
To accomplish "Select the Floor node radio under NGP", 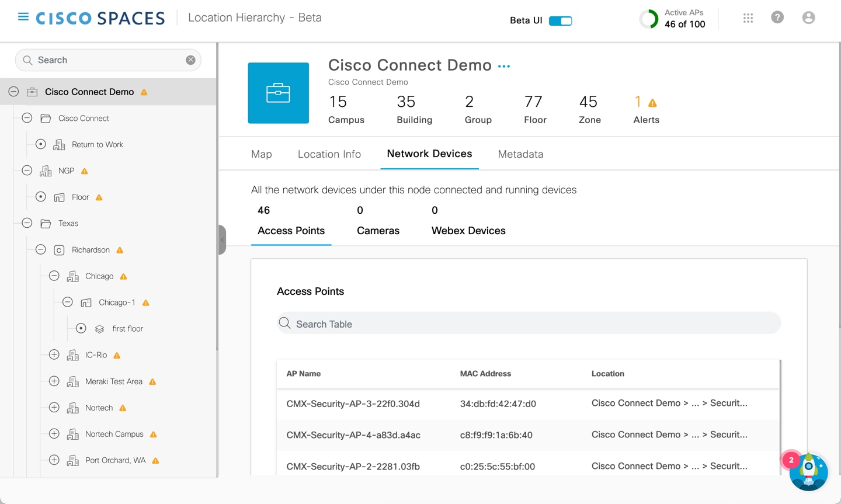I will pyautogui.click(x=40, y=197).
